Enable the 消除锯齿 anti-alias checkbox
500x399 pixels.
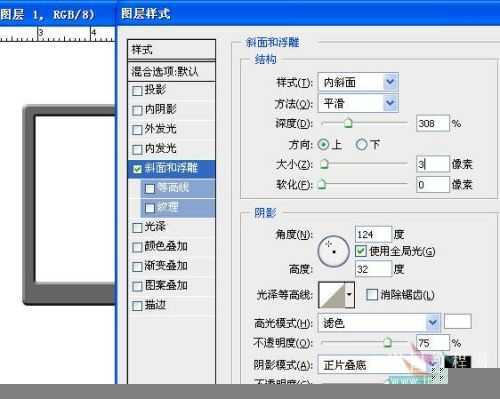372,295
